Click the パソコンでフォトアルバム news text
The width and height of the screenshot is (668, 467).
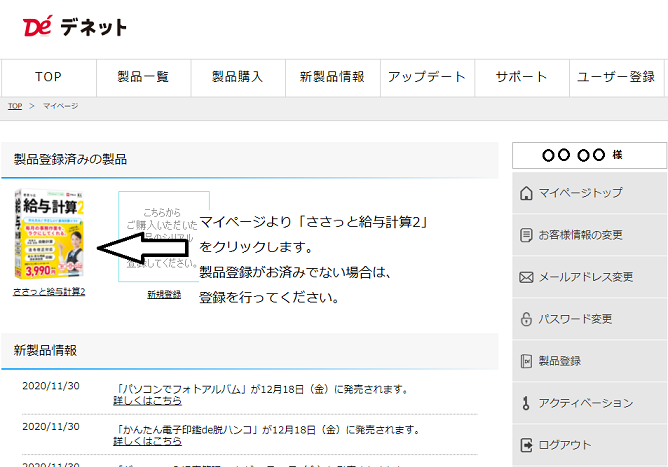point(262,389)
